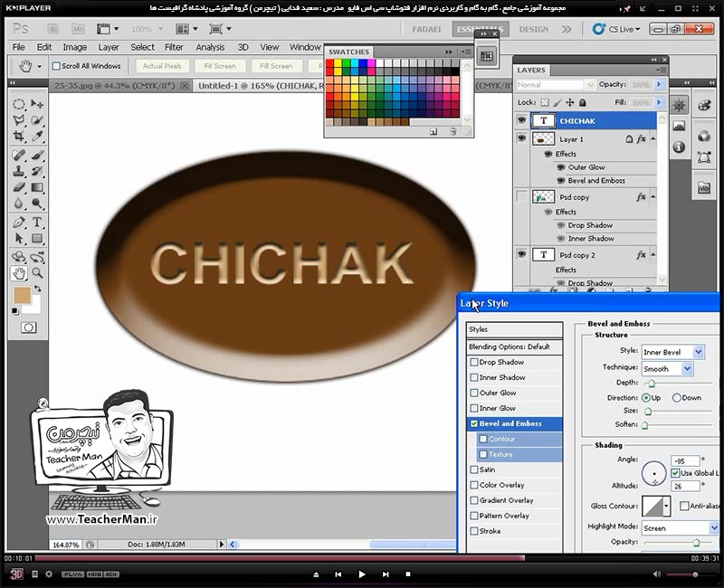Enable Scroll All Windows checkbox
Screen dimensions: 724x588
56,66
